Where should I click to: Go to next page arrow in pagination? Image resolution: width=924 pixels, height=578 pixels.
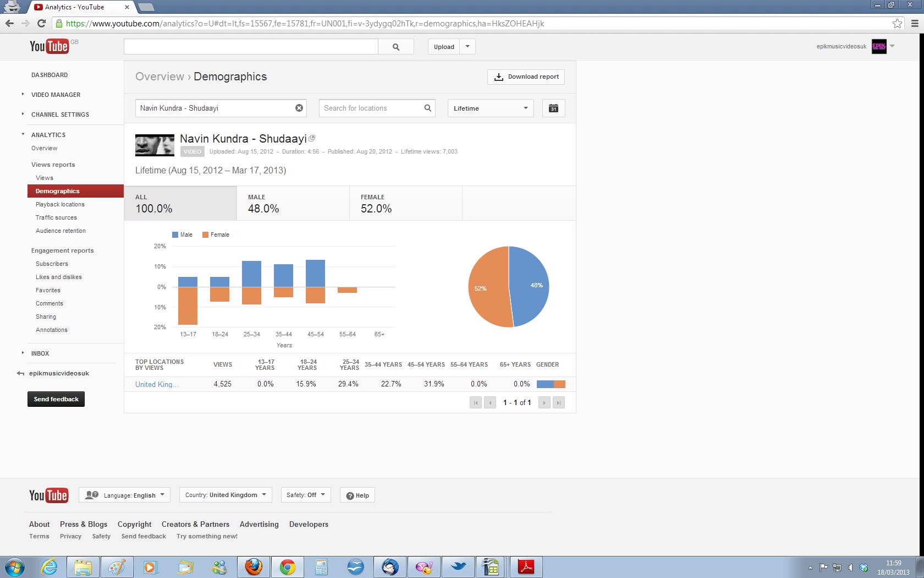point(544,402)
